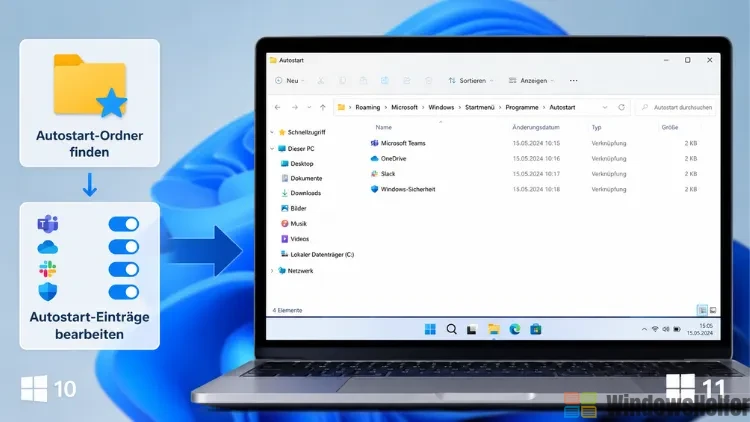Viewport: 750px width, 422px height.
Task: Toggle the OneDrive cloud autostart switch
Action: point(124,247)
